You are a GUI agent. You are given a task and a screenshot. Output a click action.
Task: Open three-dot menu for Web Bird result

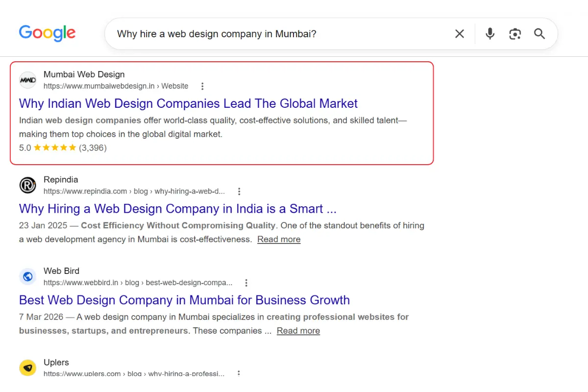pyautogui.click(x=246, y=283)
